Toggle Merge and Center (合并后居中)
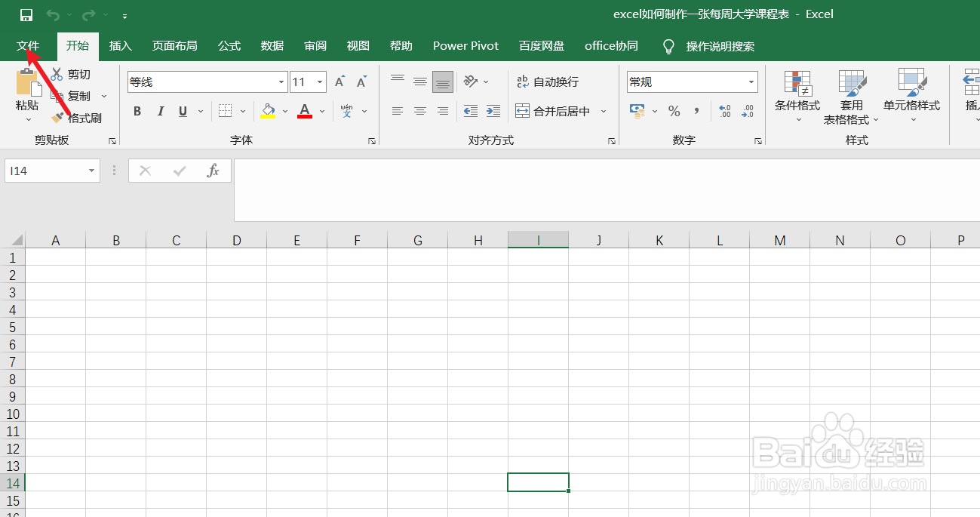 click(553, 110)
